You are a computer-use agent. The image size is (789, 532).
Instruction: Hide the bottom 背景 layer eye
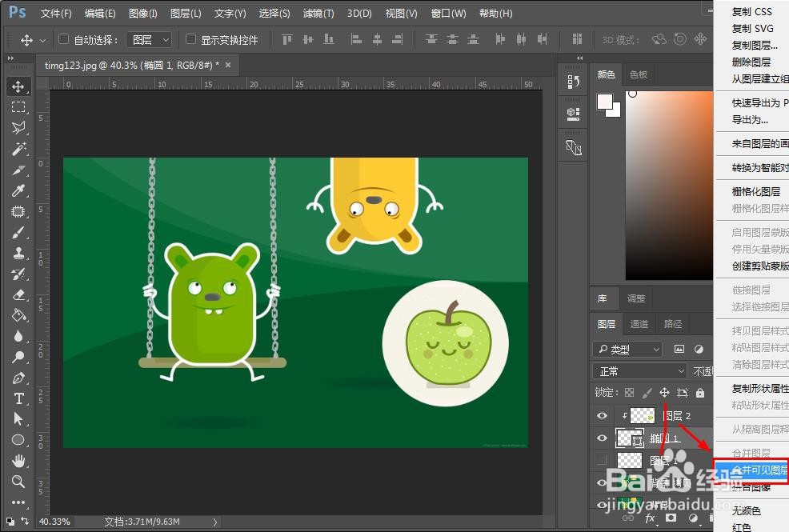tap(602, 504)
